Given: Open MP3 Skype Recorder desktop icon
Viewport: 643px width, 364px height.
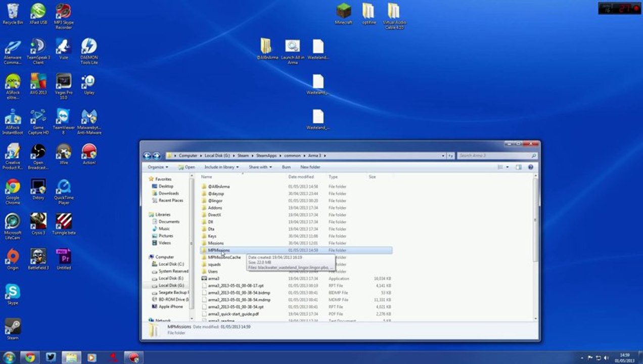Looking at the screenshot, I should (x=64, y=16).
